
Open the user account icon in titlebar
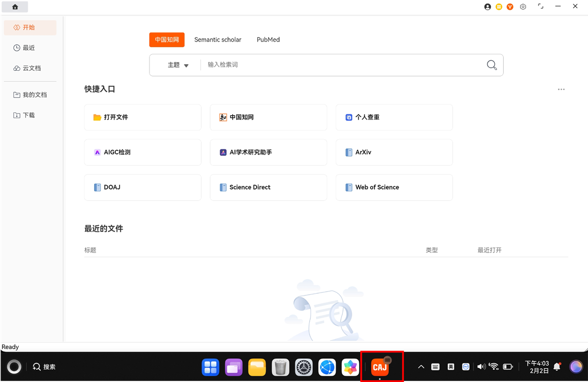tap(488, 6)
